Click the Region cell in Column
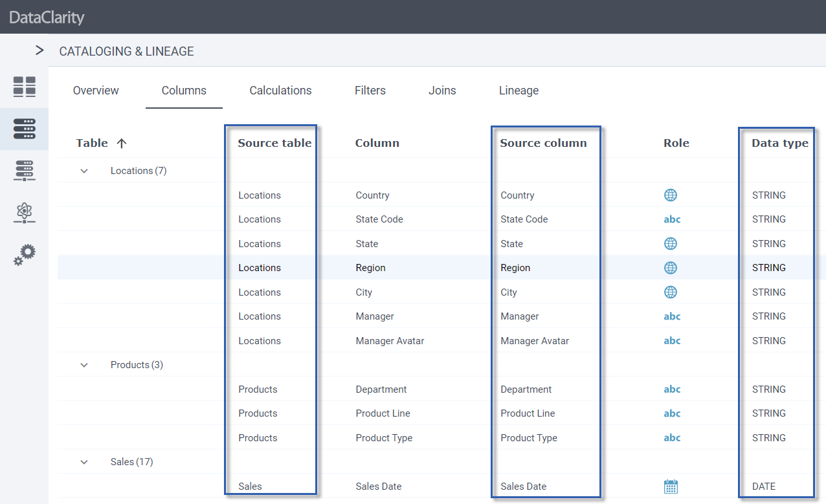Screen dimensions: 826x504 coord(370,268)
